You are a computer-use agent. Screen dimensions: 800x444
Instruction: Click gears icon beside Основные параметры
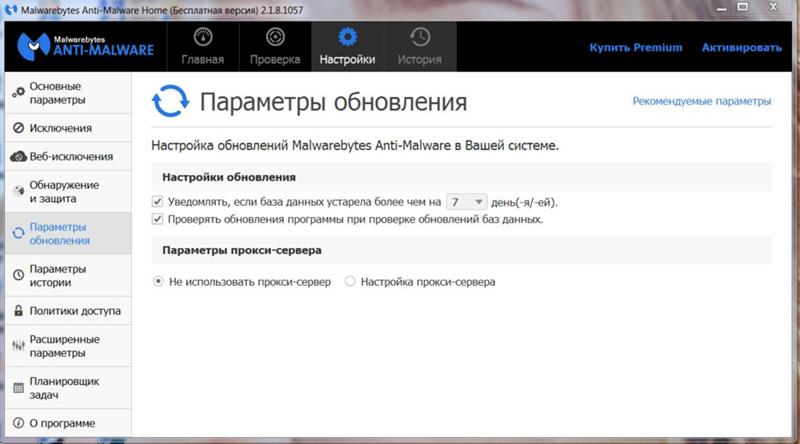click(18, 93)
